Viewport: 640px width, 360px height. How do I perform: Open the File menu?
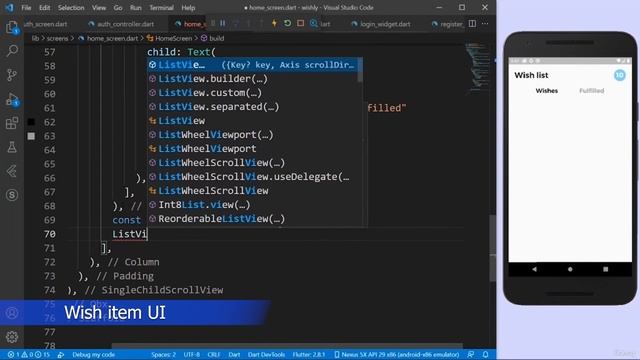[x=26, y=8]
